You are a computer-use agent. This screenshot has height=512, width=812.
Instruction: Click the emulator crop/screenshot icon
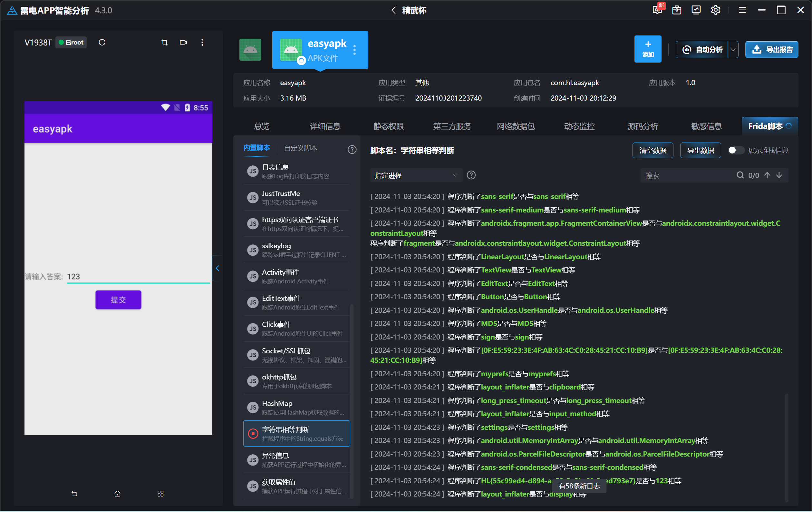165,42
